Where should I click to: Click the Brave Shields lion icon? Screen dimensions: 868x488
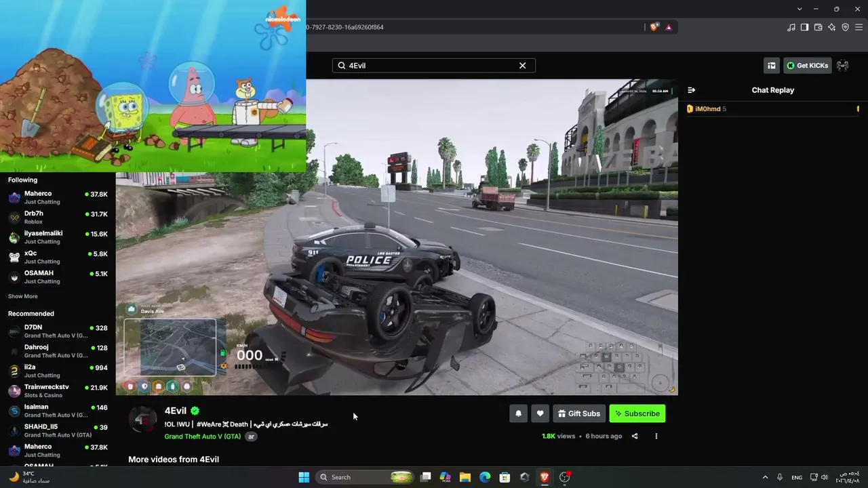[654, 27]
